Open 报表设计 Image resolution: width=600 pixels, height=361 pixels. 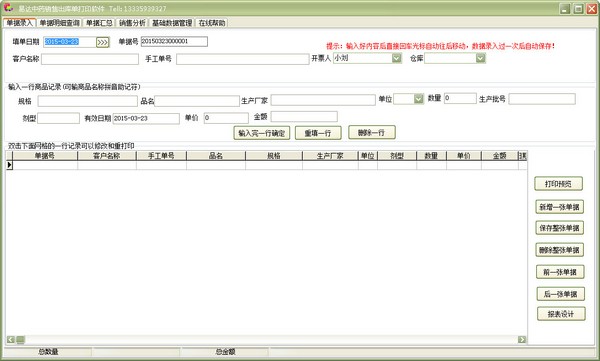pyautogui.click(x=561, y=314)
